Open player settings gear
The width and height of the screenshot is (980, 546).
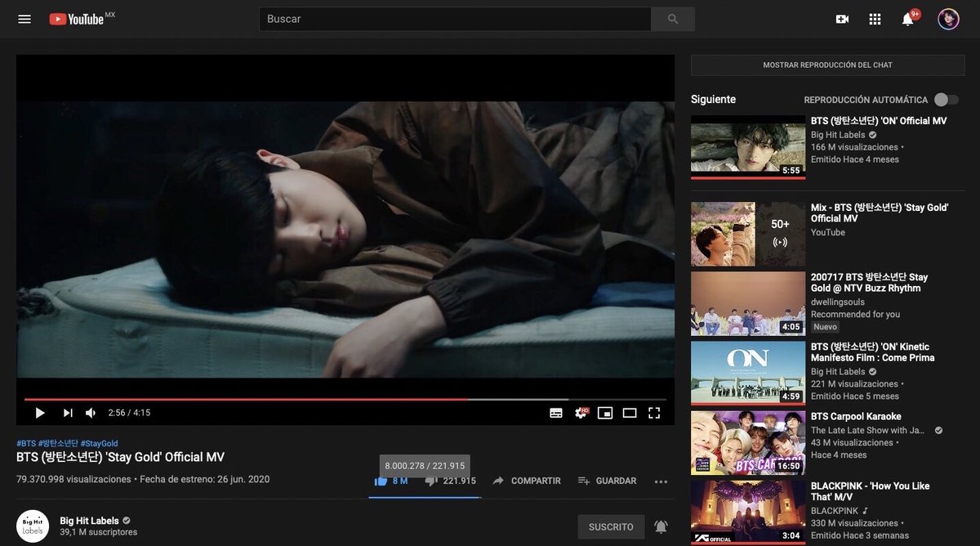[581, 413]
